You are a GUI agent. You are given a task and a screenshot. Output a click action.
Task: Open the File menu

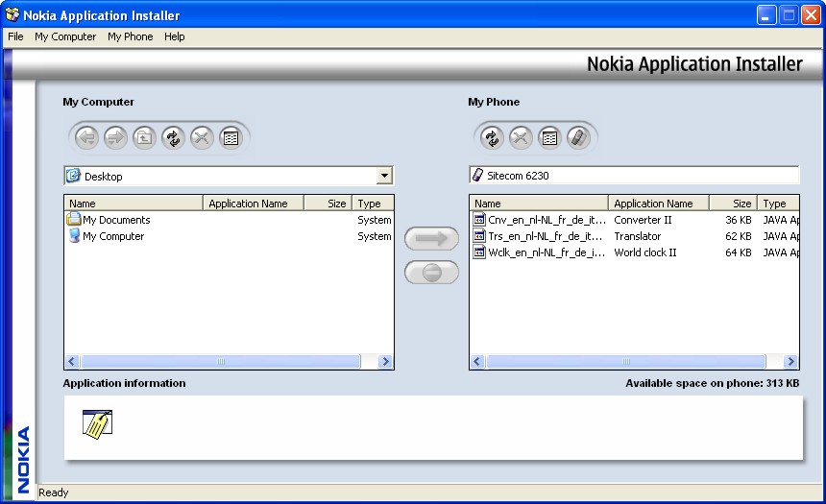pos(15,36)
